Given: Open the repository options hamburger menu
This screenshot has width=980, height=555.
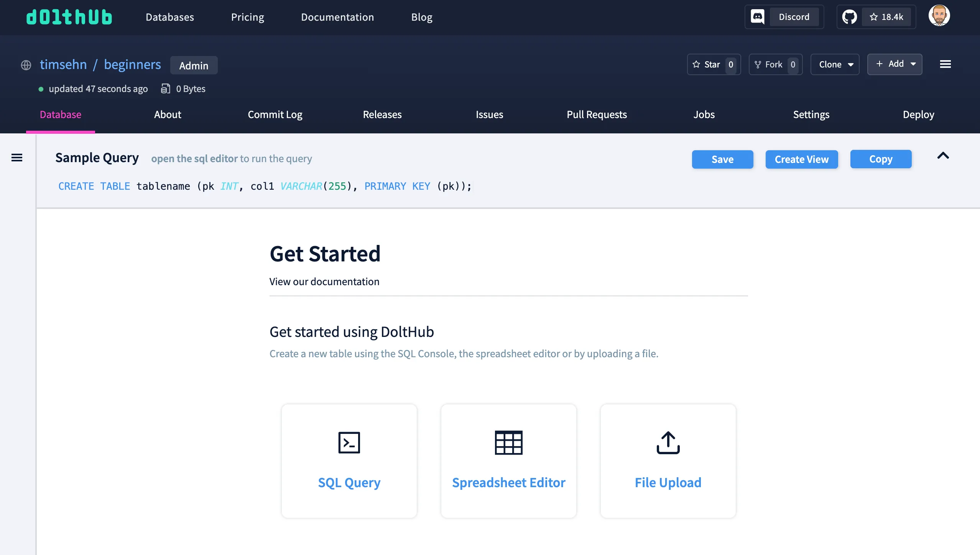Looking at the screenshot, I should (x=945, y=64).
